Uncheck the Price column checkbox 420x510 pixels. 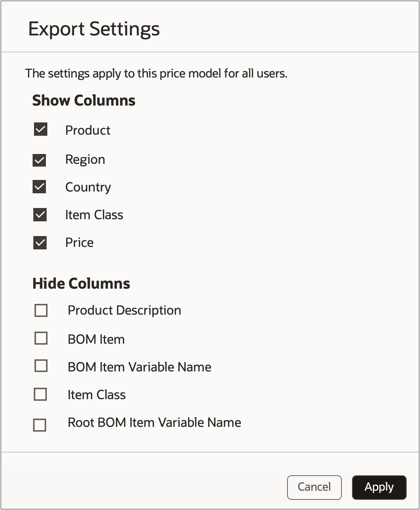40,242
